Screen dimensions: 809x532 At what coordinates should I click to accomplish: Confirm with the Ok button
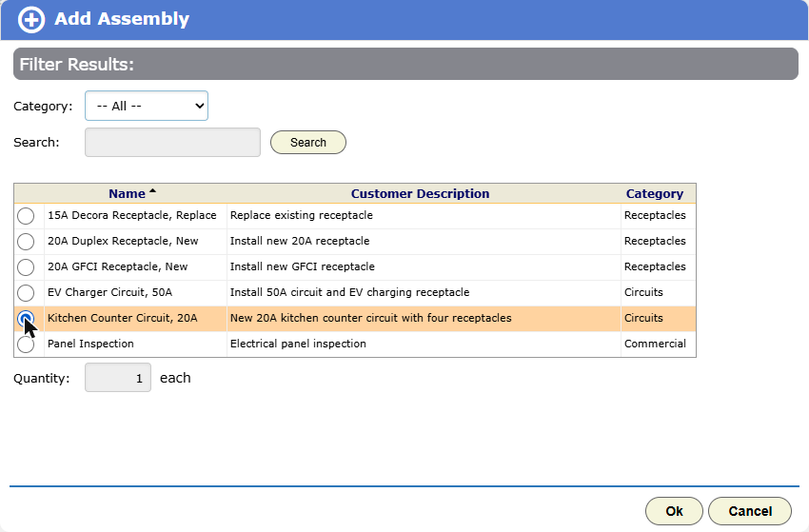pyautogui.click(x=674, y=511)
